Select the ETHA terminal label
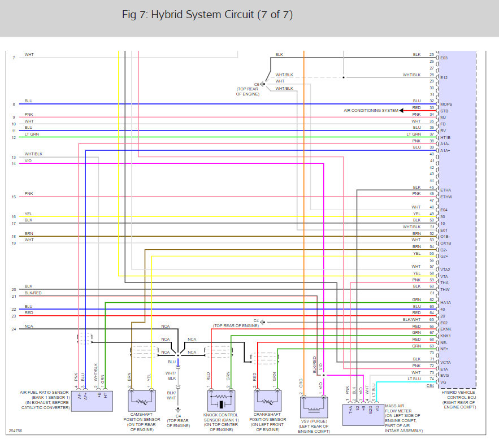Viewport: 499px width, 448px height. click(x=445, y=190)
